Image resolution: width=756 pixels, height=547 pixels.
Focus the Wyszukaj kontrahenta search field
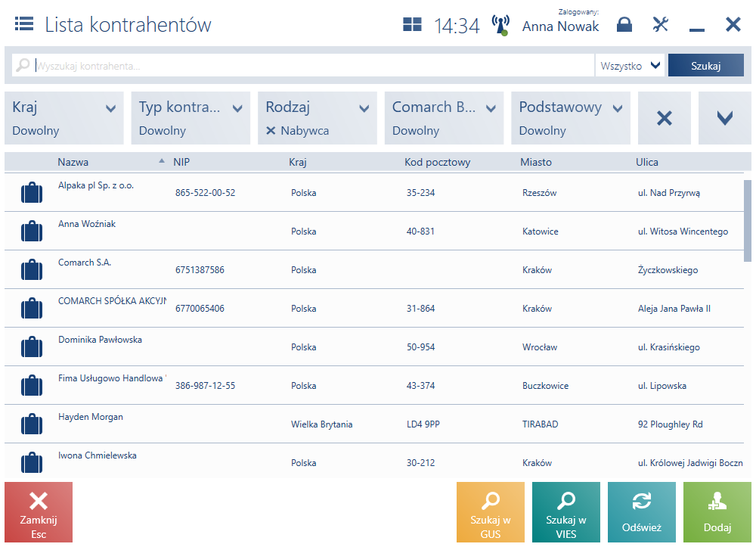tap(314, 66)
